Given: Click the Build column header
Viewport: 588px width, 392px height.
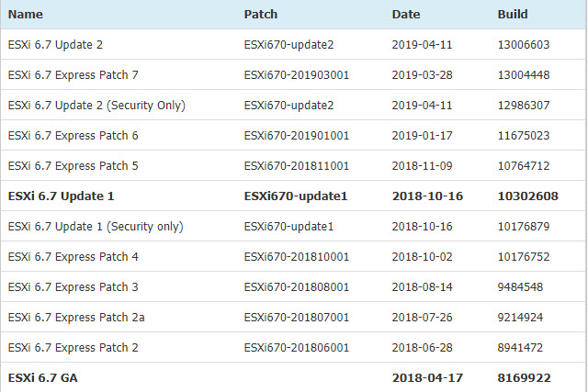Looking at the screenshot, I should tap(513, 15).
